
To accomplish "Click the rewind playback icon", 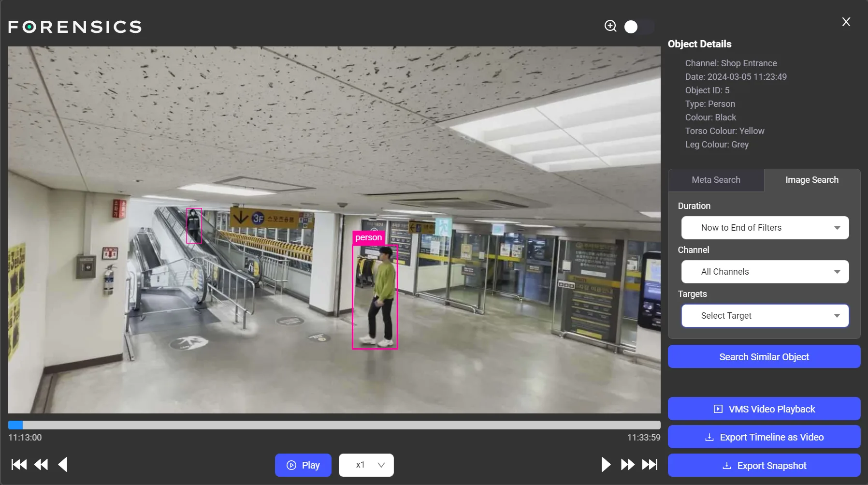I will (41, 465).
